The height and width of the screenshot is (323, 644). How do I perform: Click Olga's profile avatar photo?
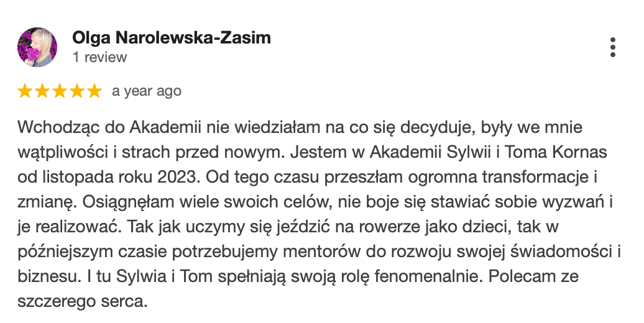tap(37, 47)
